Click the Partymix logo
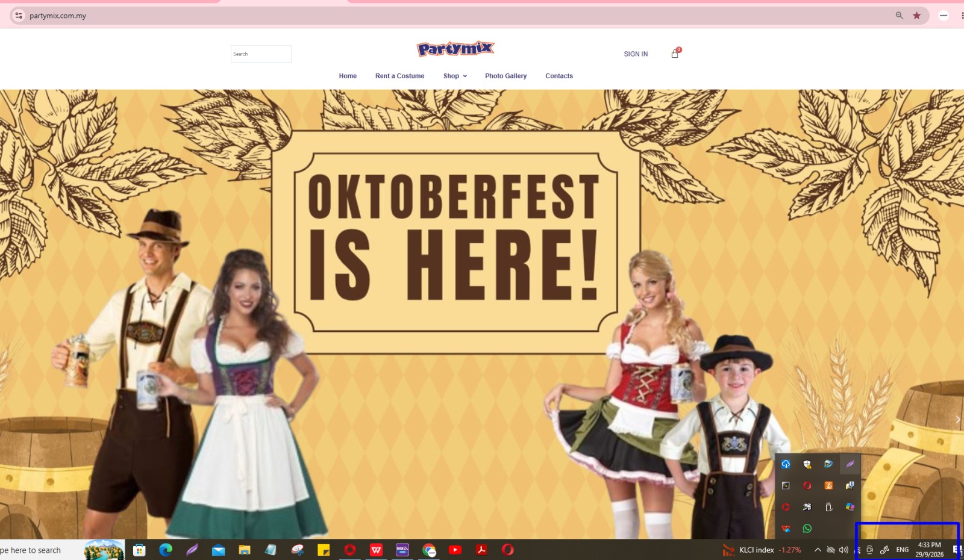 455,49
